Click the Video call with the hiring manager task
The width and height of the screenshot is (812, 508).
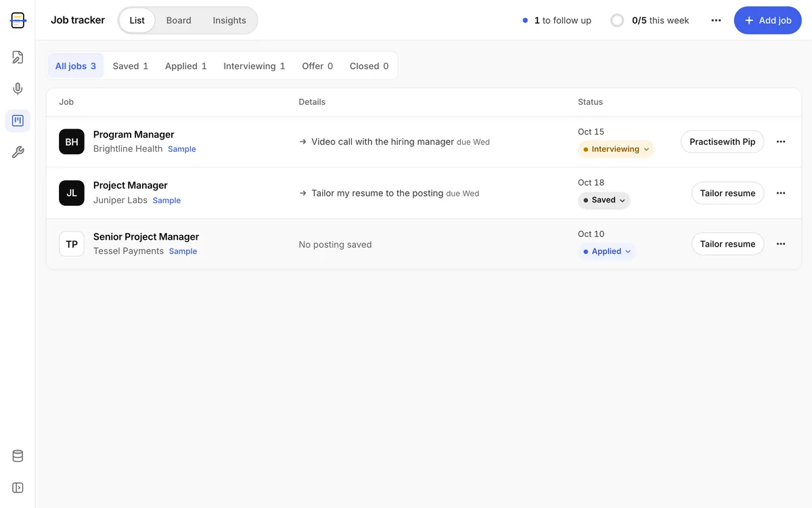[382, 142]
